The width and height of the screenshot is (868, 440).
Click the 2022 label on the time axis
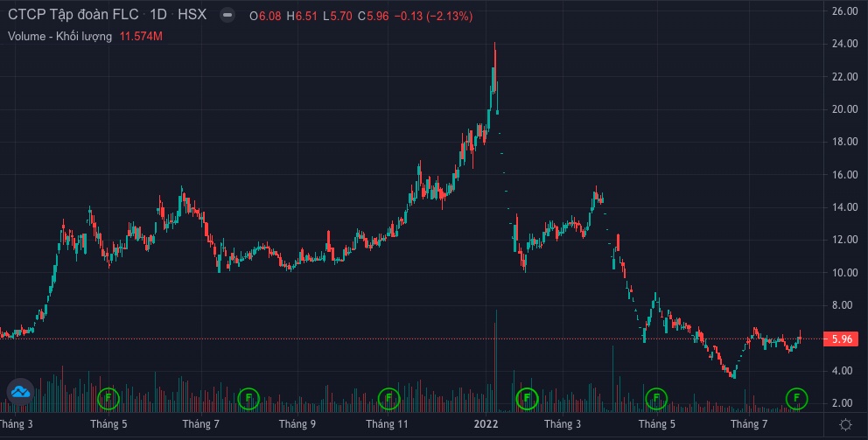point(486,424)
